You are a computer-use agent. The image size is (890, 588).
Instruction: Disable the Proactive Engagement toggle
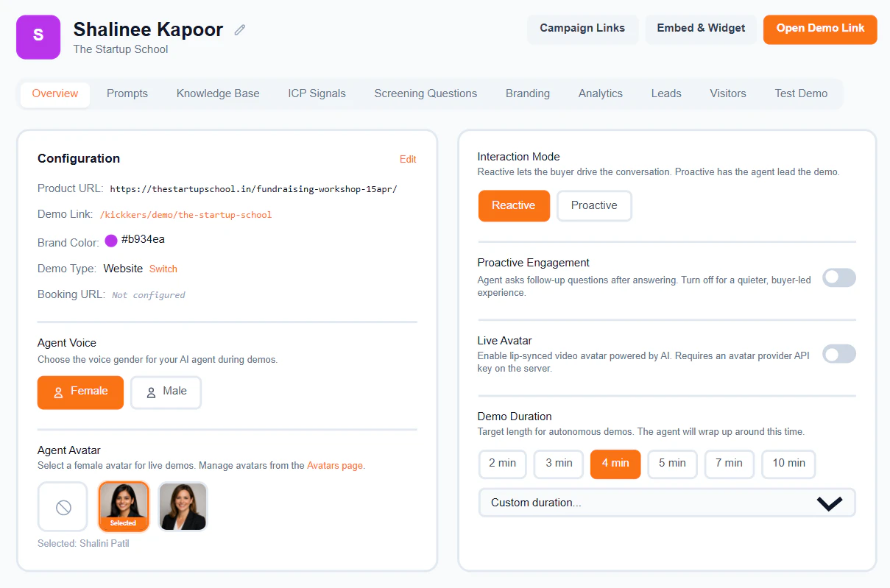tap(839, 277)
